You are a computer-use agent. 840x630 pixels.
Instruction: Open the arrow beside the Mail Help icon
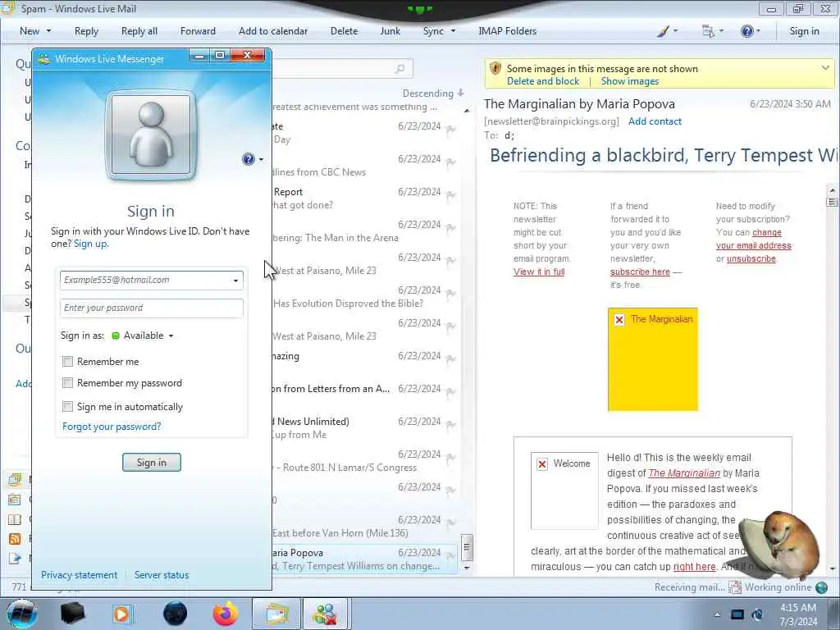coord(757,31)
